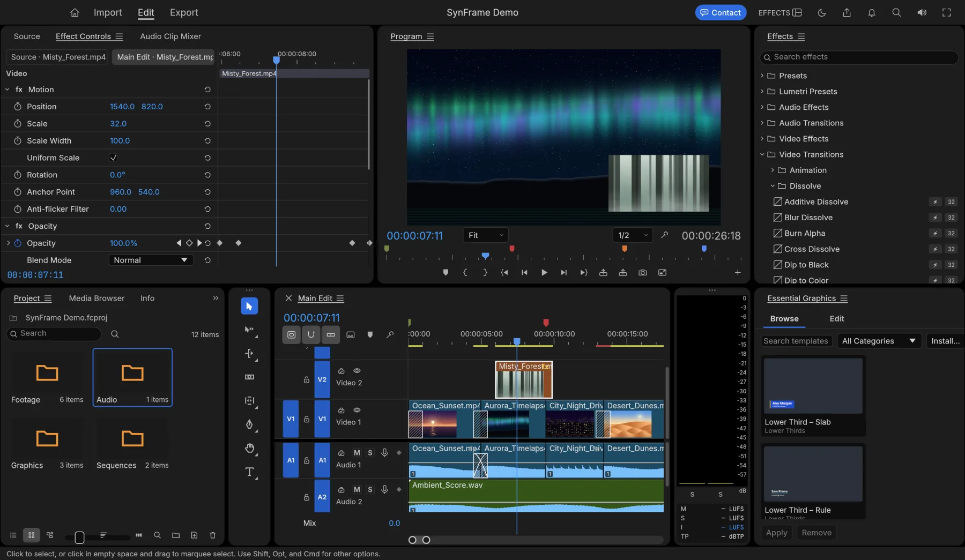
Task: Collapse the Motion effect group
Action: tap(8, 89)
